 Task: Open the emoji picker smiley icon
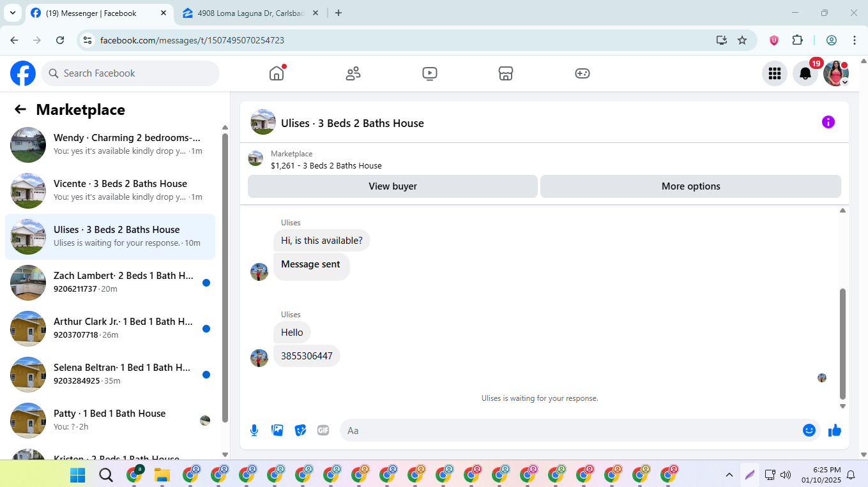click(x=809, y=430)
